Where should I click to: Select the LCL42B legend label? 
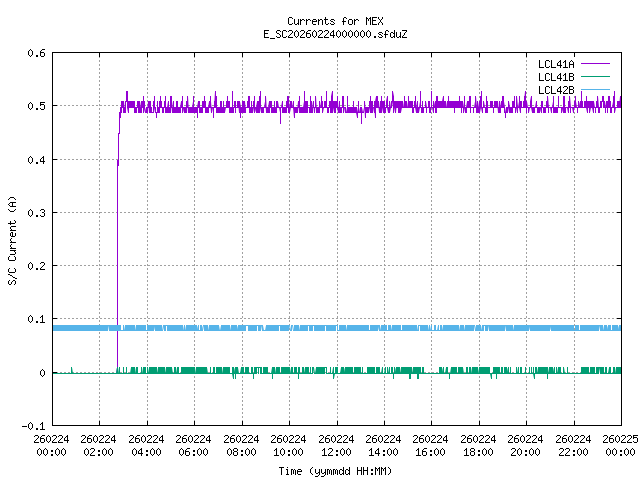[555, 90]
